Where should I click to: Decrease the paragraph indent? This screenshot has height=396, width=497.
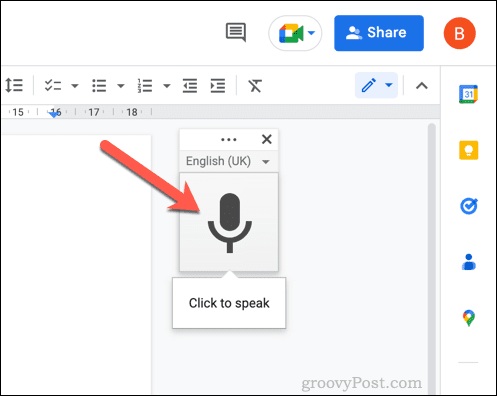190,86
